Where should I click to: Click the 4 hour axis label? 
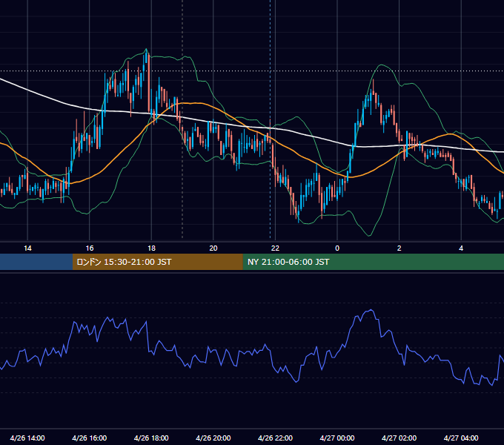[x=461, y=248]
